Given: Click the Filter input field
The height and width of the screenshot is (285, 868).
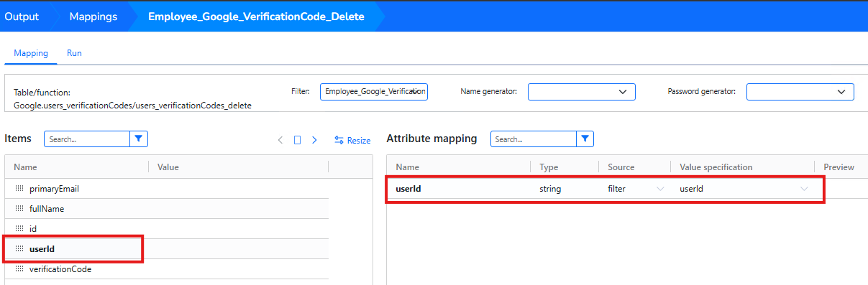Looking at the screenshot, I should click(374, 92).
